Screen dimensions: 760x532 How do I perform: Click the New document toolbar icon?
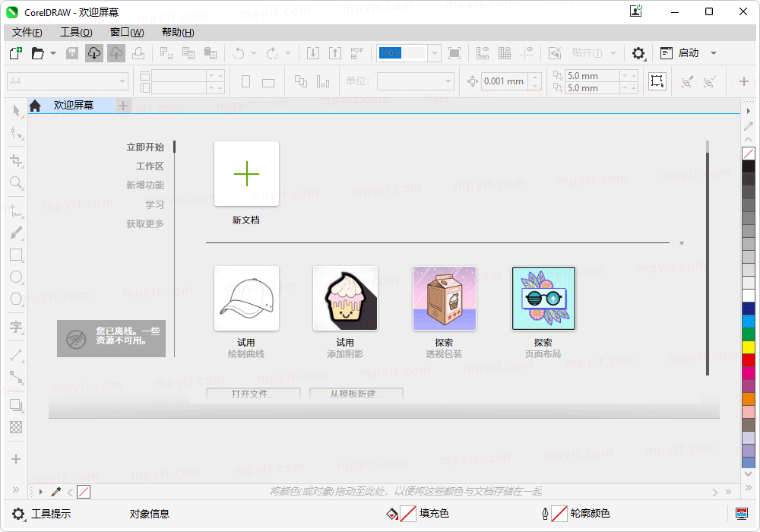tap(16, 52)
